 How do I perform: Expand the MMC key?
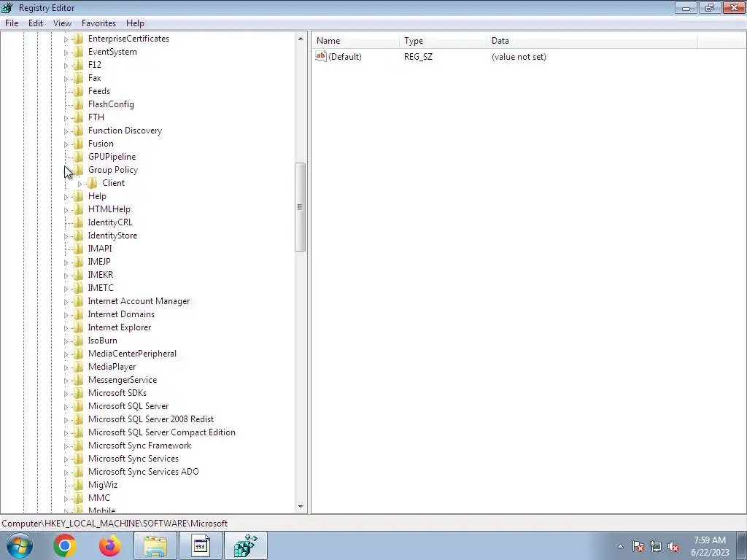pyautogui.click(x=66, y=499)
